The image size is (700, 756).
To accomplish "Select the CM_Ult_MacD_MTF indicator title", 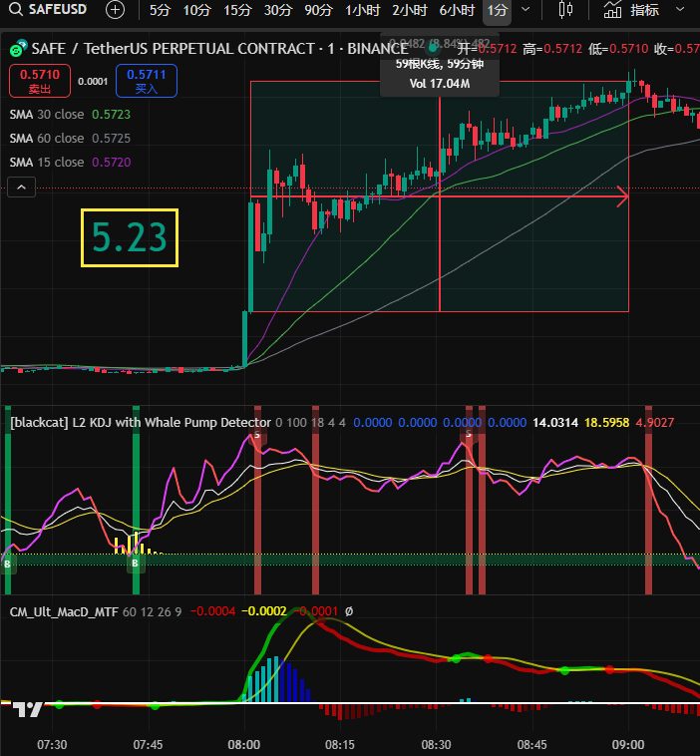I will 64,612.
